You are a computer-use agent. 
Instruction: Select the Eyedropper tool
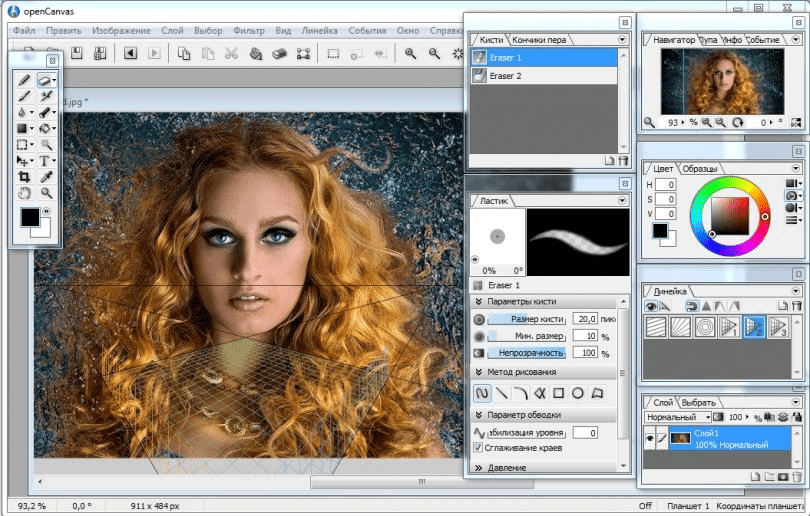click(46, 177)
